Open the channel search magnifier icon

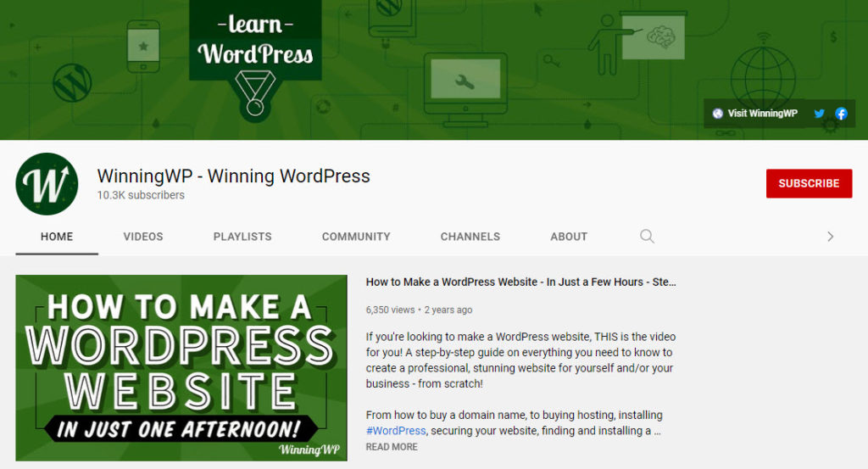click(x=647, y=237)
